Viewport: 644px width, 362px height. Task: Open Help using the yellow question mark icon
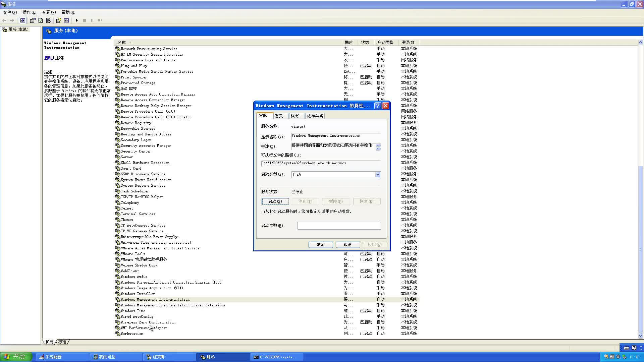point(58,20)
